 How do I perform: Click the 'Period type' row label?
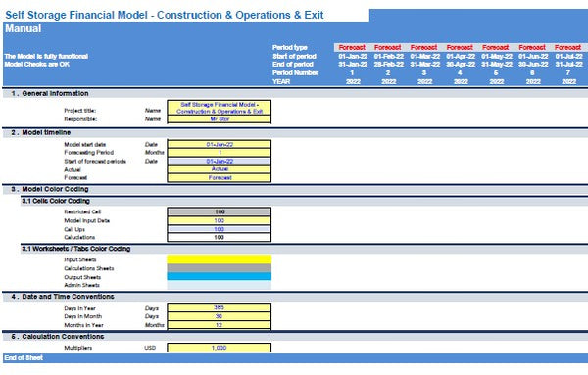pos(290,47)
